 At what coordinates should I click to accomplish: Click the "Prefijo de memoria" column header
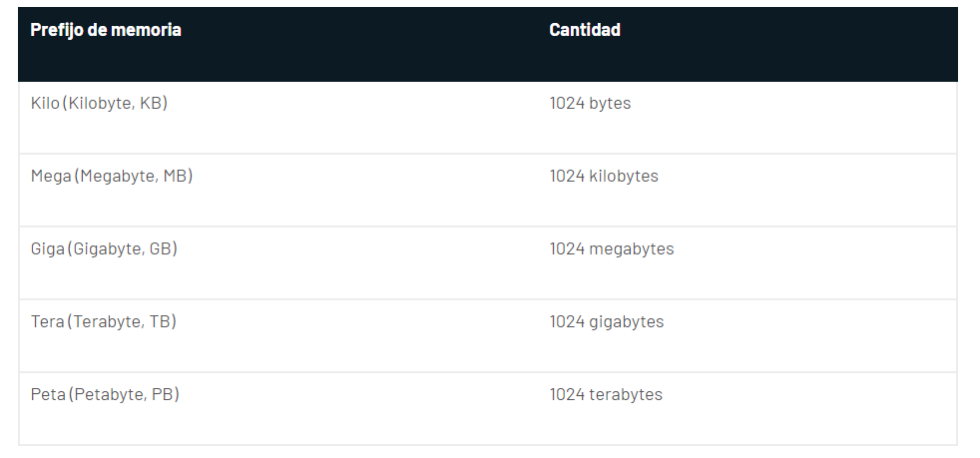106,30
